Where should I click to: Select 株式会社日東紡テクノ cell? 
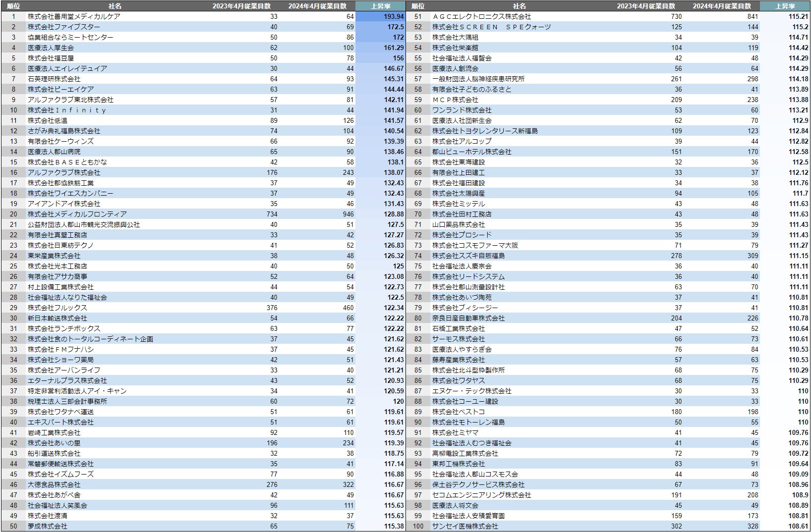pos(60,245)
